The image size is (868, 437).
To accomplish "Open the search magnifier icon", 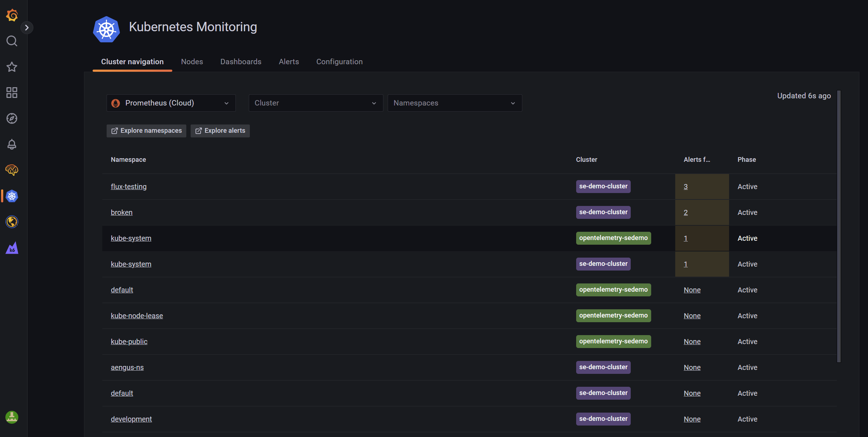I will pyautogui.click(x=12, y=41).
